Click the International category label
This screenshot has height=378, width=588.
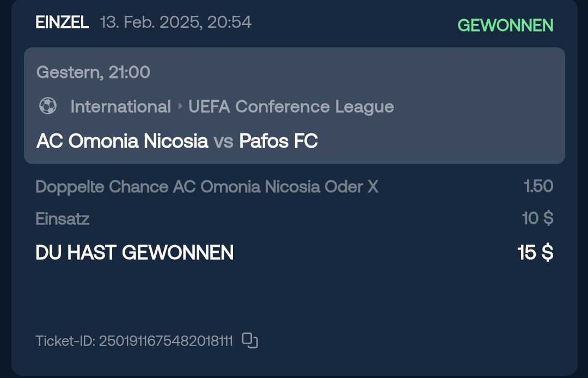point(121,107)
